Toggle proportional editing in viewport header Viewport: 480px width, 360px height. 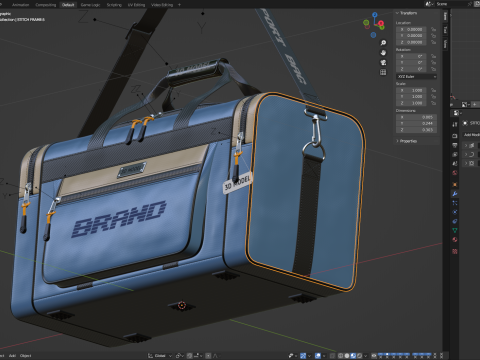click(208, 356)
